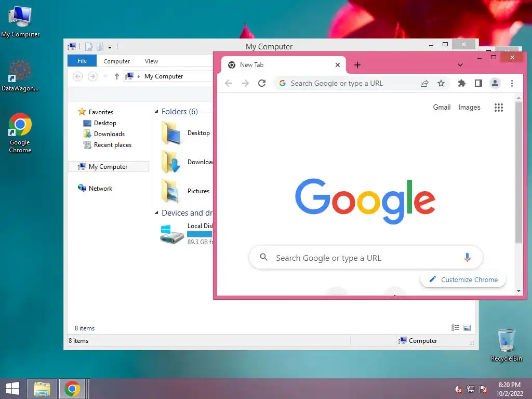Toggle Chrome's side panel icon
The width and height of the screenshot is (532, 399).
(478, 83)
